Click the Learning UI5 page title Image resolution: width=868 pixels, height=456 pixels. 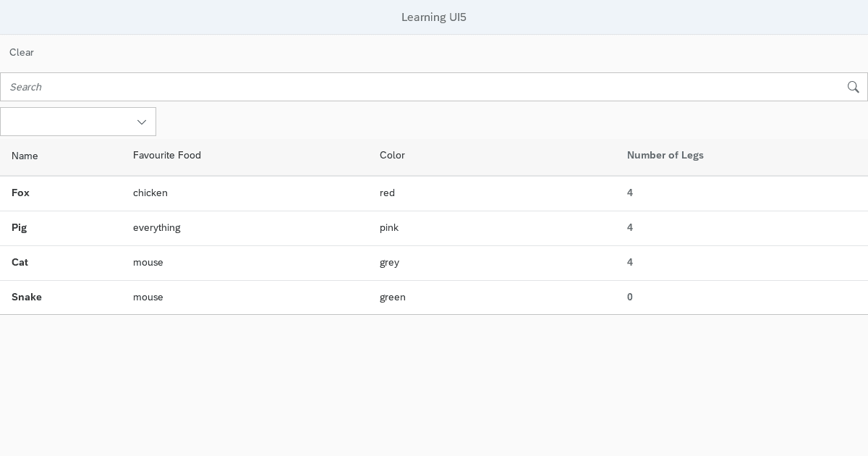point(434,17)
